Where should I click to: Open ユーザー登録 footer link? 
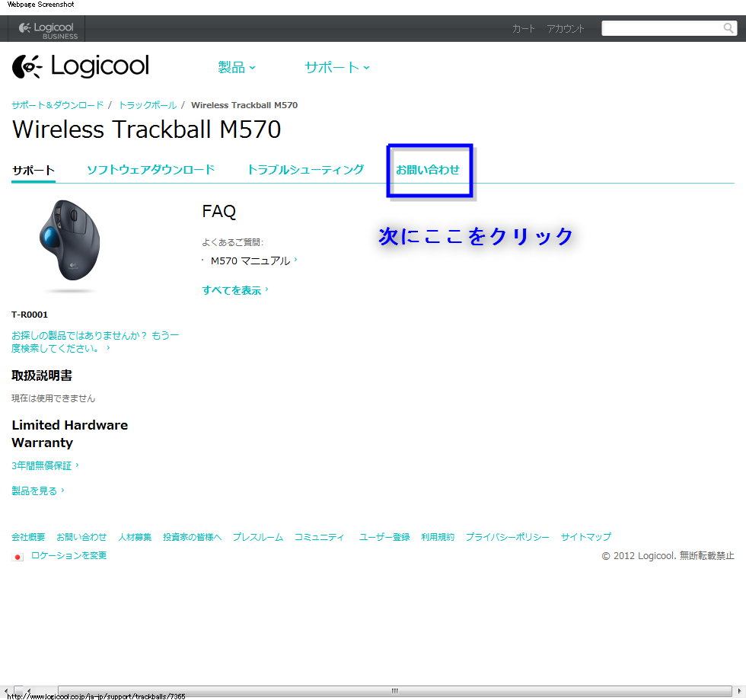pos(384,537)
